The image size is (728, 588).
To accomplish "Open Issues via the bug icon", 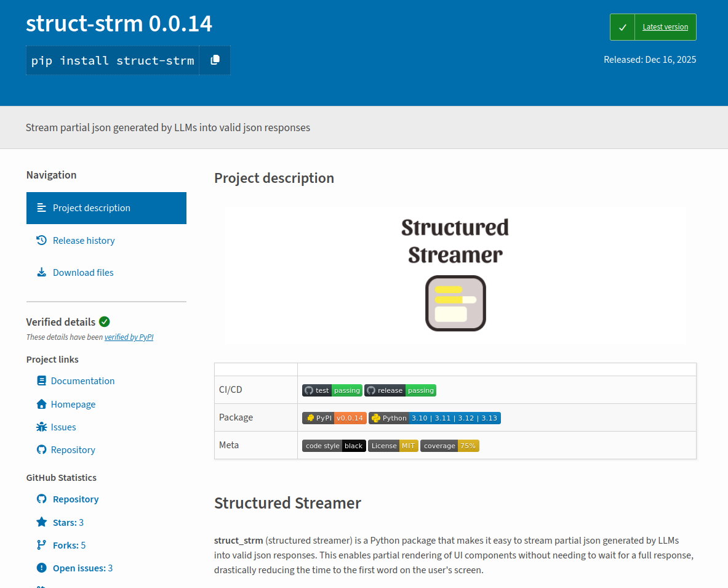I will (x=41, y=427).
